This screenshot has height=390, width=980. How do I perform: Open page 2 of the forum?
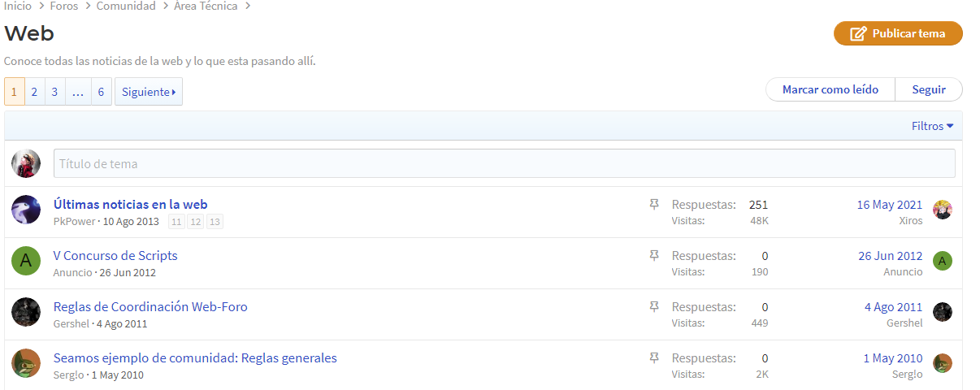pyautogui.click(x=35, y=92)
